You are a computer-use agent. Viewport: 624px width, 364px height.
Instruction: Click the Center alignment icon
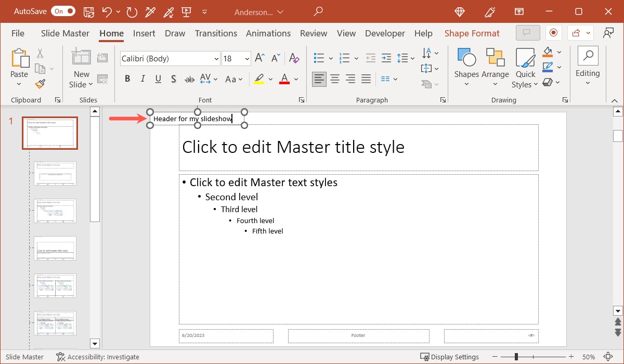click(334, 79)
